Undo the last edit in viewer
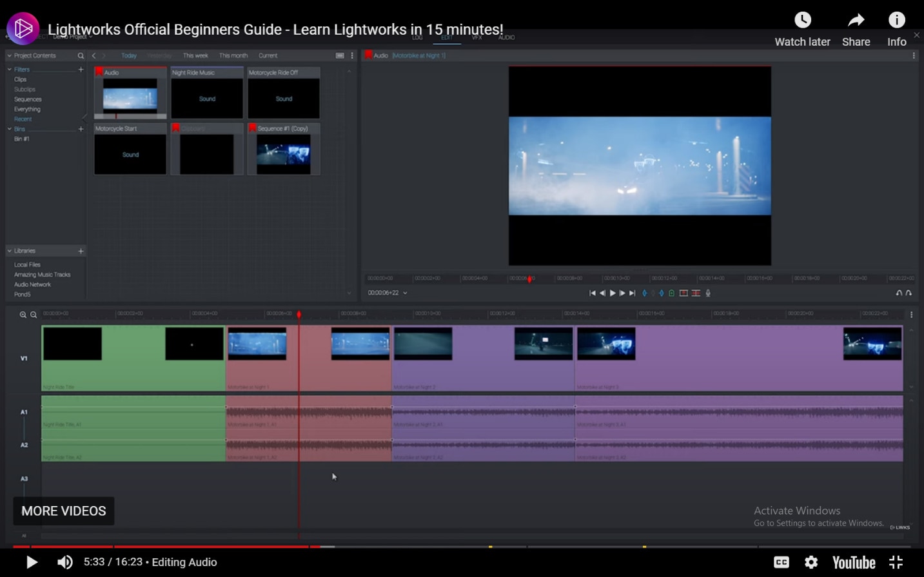This screenshot has height=577, width=924. [x=899, y=293]
